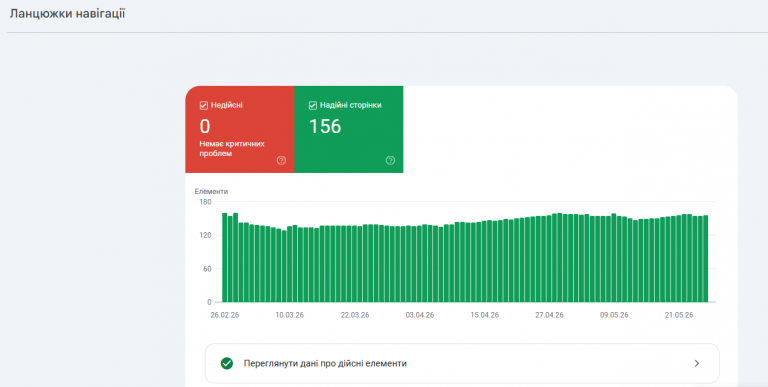Click the Елементи chart axis label
The height and width of the screenshot is (387, 768).
pos(211,192)
